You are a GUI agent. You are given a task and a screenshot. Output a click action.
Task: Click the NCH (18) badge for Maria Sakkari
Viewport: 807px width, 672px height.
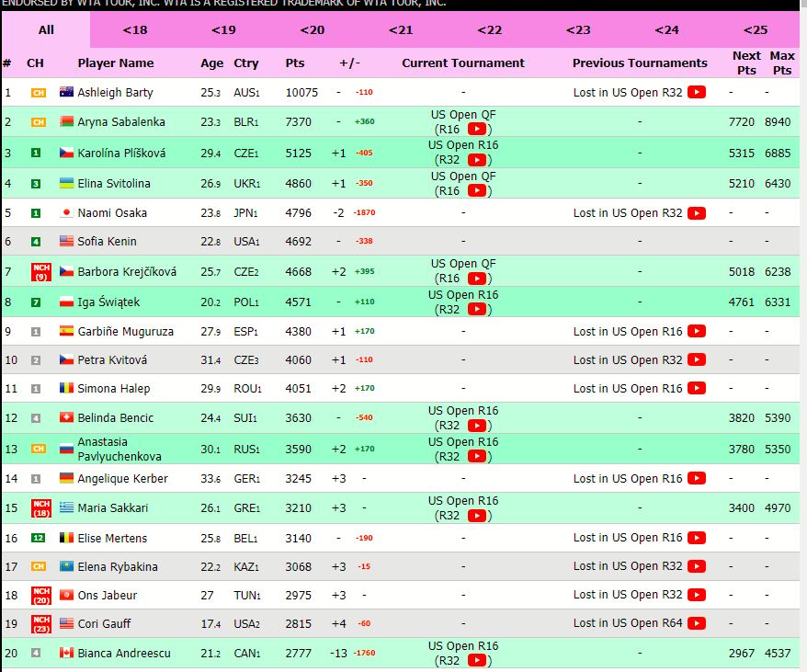(x=41, y=508)
